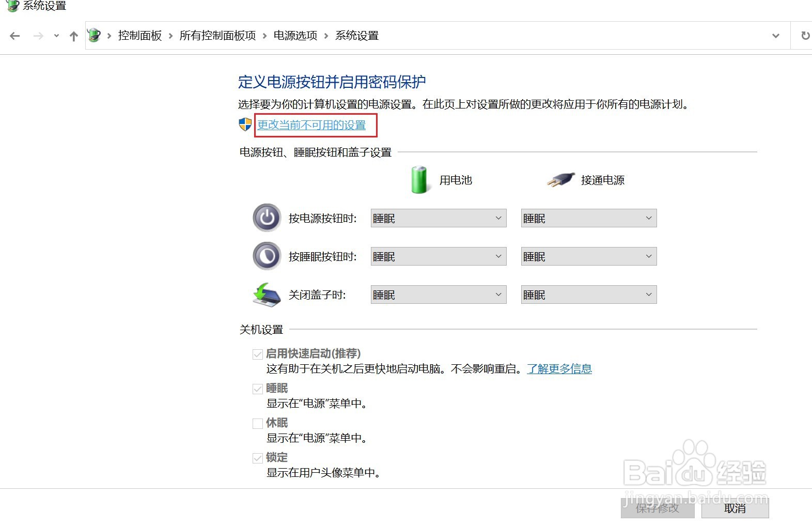The height and width of the screenshot is (526, 812).
Task: Click 显示在用户头像菜单中 text
Action: [x=323, y=473]
